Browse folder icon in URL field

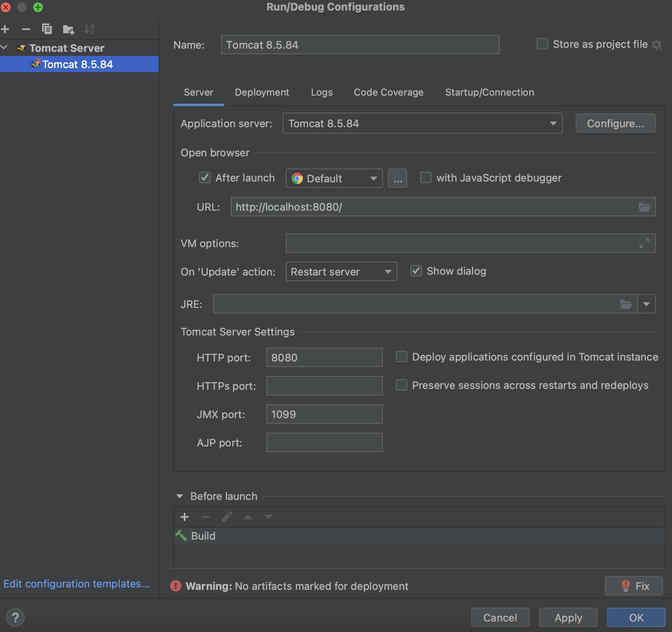point(644,207)
